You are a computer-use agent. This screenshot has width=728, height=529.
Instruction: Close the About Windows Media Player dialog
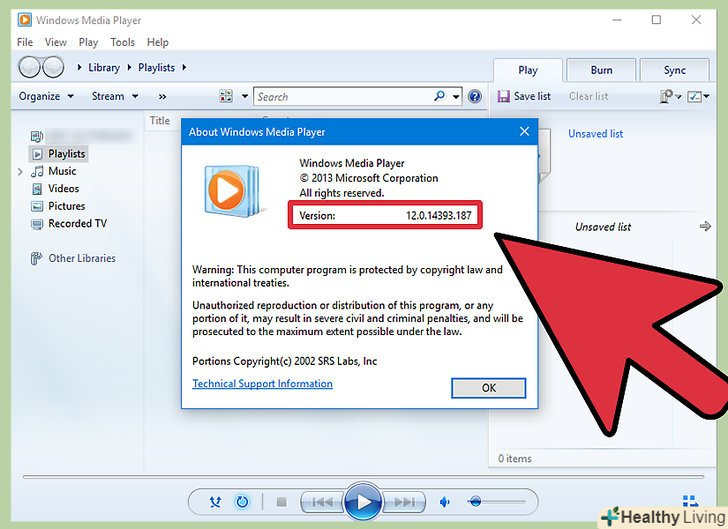[524, 131]
